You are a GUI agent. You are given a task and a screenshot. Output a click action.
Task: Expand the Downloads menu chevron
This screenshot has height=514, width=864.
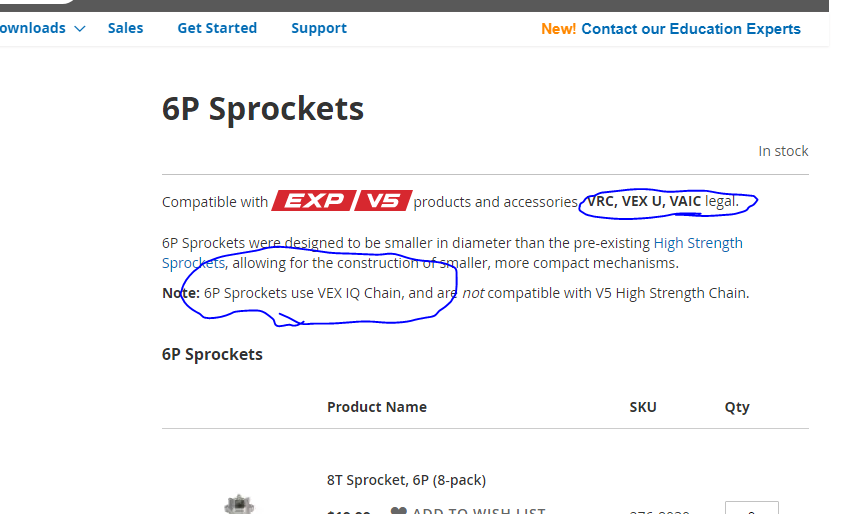[x=80, y=29]
